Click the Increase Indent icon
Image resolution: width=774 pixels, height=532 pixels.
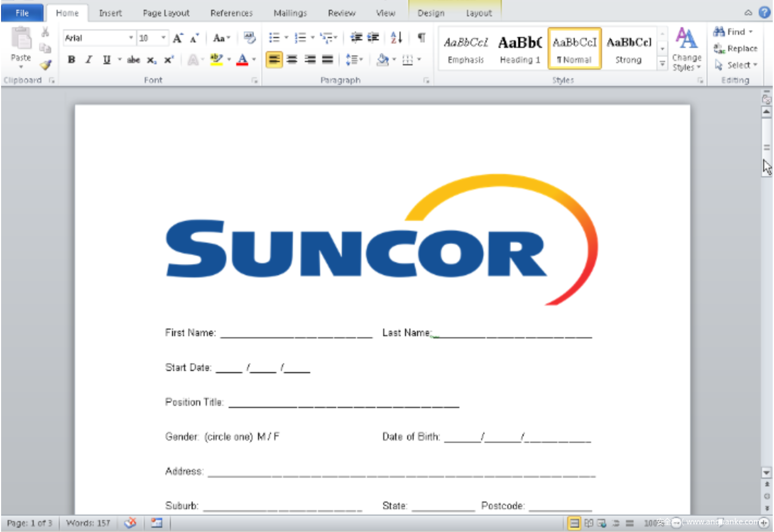[373, 38]
